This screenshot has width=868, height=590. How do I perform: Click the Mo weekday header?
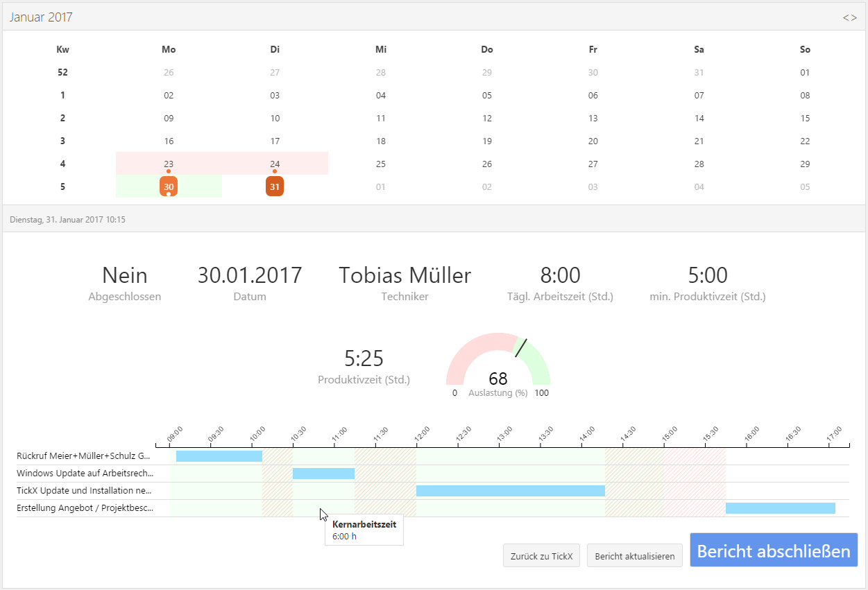pyautogui.click(x=169, y=49)
